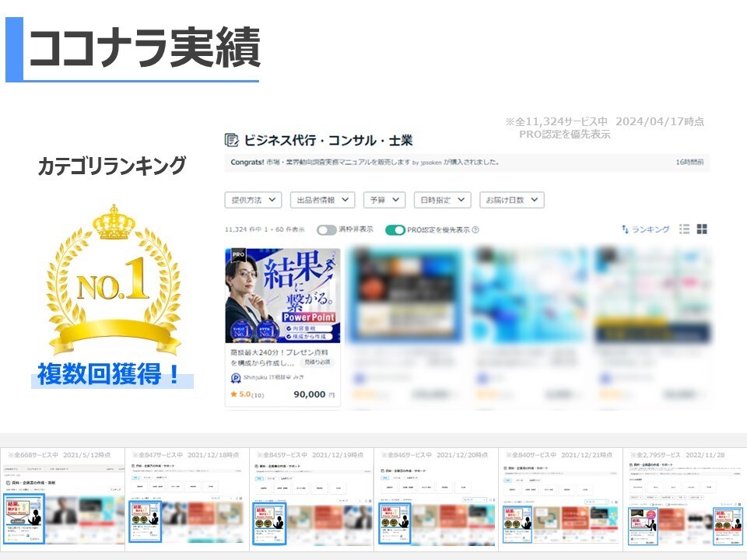Click the 16時間前 timestamp

pos(689,162)
